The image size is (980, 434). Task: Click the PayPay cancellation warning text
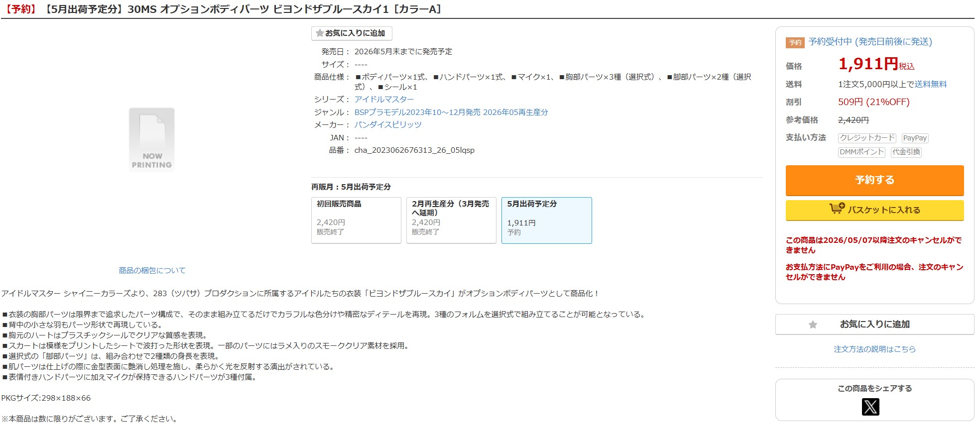874,272
